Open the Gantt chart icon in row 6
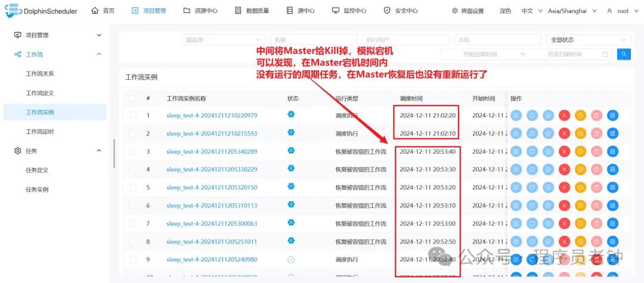Image resolution: width=644 pixels, height=283 pixels. tap(612, 205)
